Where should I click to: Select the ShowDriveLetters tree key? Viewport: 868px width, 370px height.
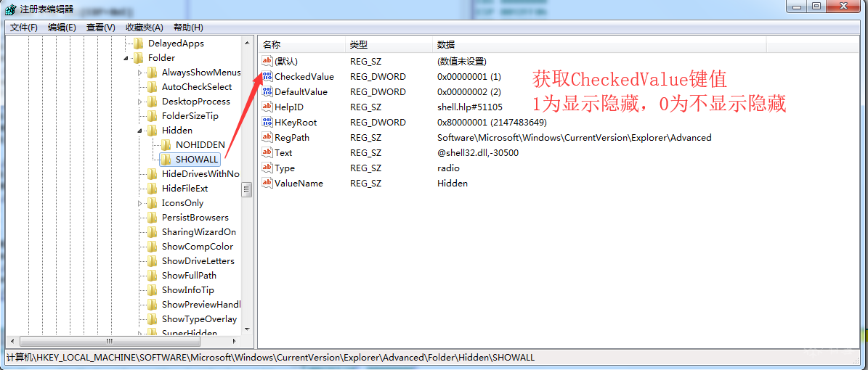pos(198,261)
